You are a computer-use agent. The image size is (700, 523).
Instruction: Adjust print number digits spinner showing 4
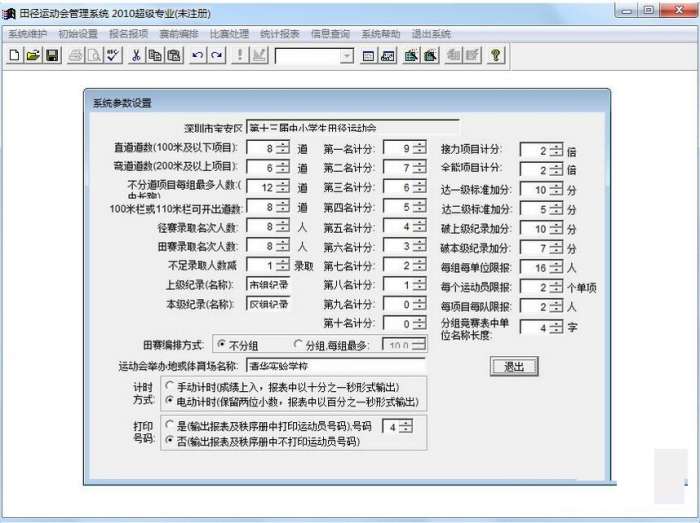pos(405,427)
